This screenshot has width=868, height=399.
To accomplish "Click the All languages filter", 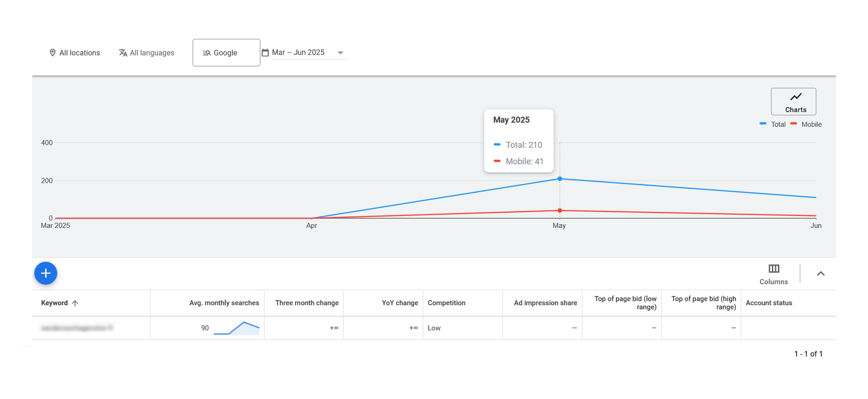I will click(x=146, y=53).
